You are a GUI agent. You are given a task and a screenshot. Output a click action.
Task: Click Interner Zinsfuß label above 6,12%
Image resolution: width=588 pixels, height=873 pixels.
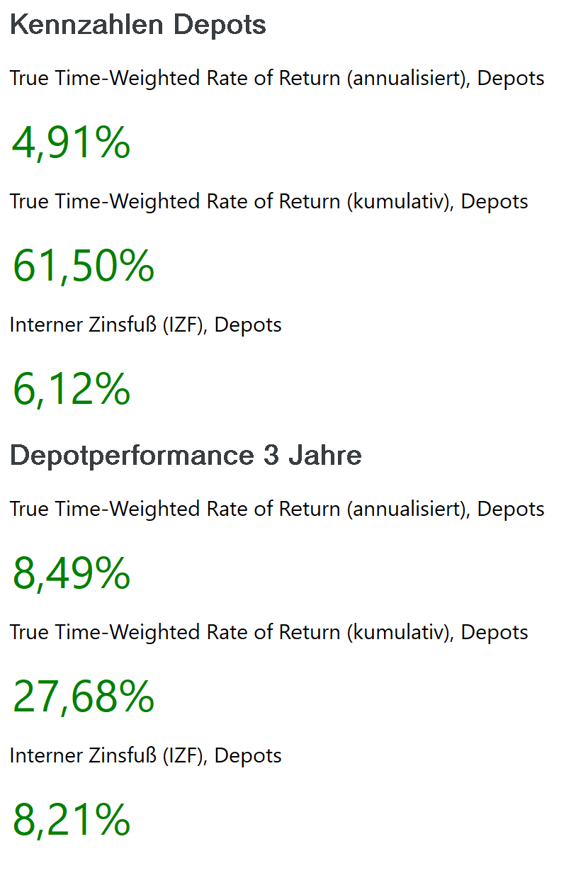(145, 325)
